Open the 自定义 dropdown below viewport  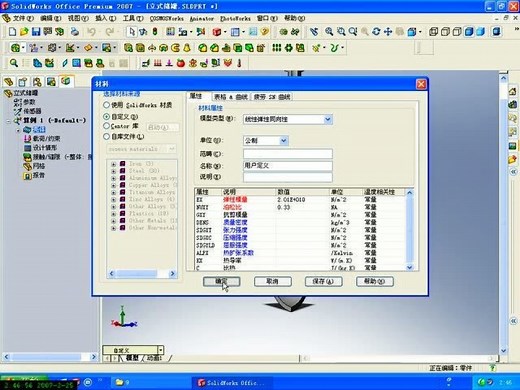(x=161, y=350)
